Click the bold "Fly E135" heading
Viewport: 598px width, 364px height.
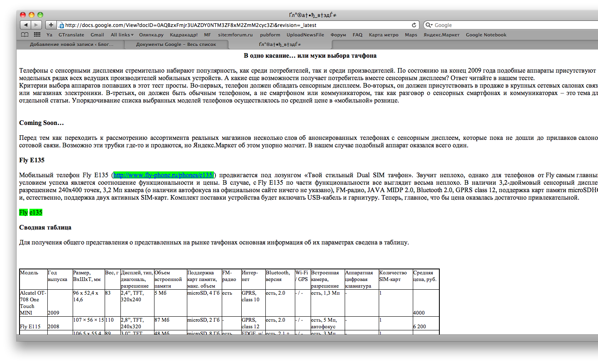pyautogui.click(x=32, y=160)
